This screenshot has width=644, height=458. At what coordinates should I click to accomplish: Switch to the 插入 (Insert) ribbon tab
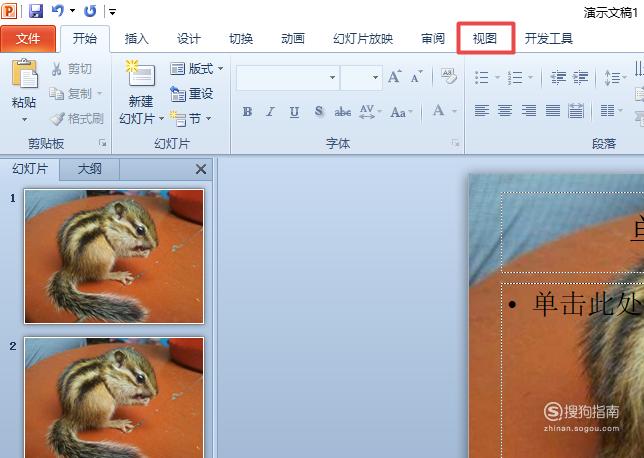[x=136, y=39]
